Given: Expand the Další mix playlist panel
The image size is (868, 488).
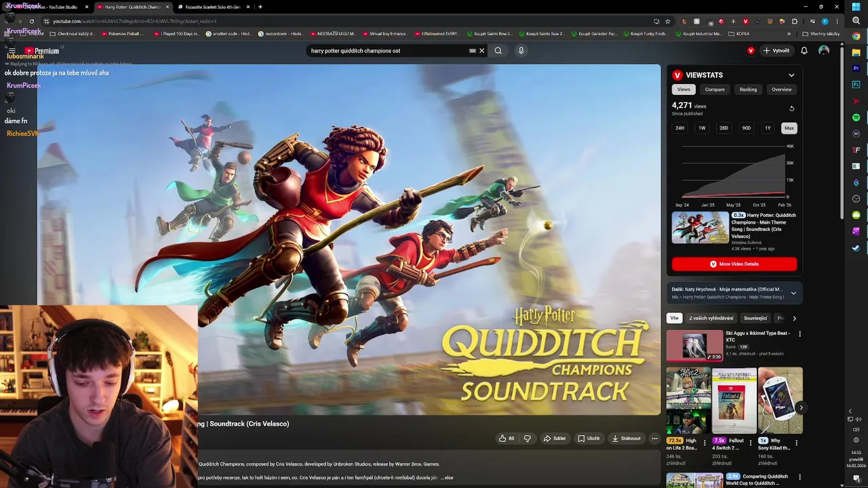Looking at the screenshot, I should 793,293.
